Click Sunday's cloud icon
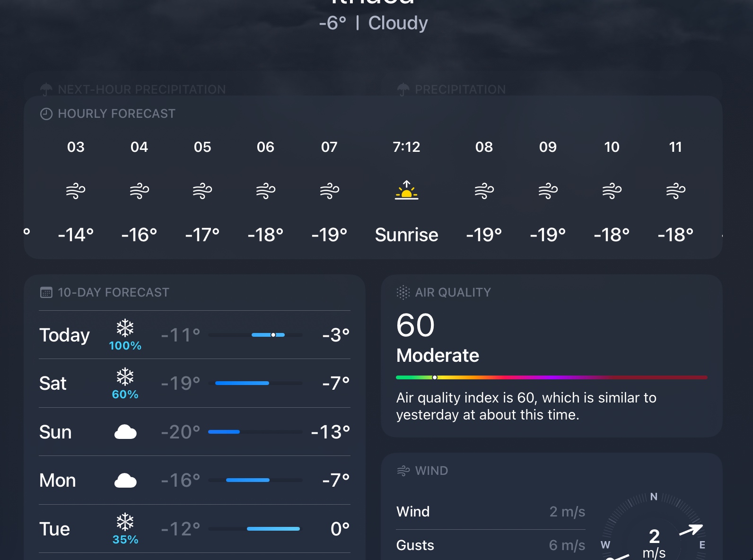Image resolution: width=753 pixels, height=560 pixels. point(125,432)
